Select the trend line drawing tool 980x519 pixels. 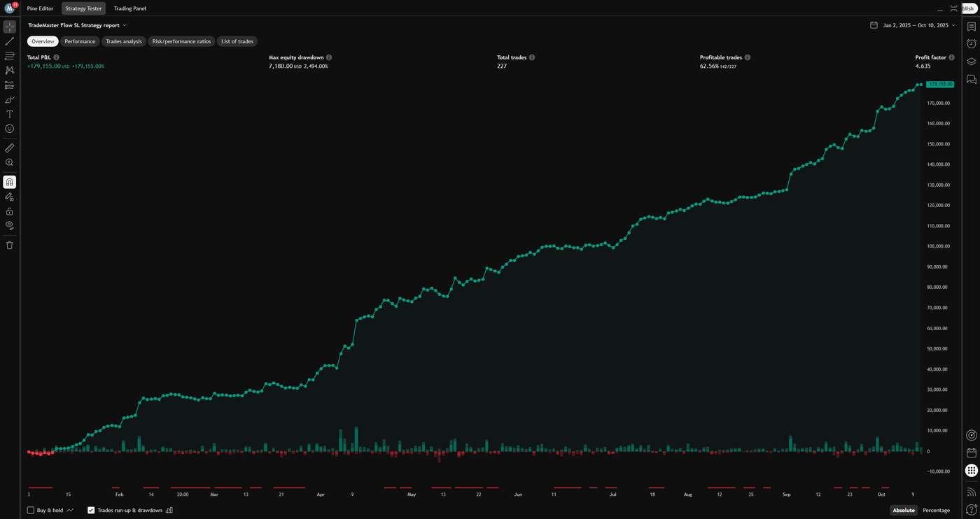[x=9, y=41]
